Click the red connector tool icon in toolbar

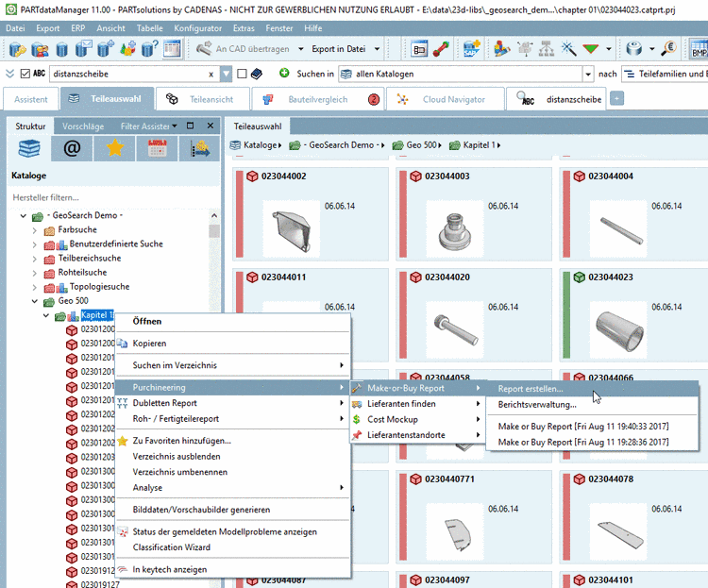tap(441, 49)
